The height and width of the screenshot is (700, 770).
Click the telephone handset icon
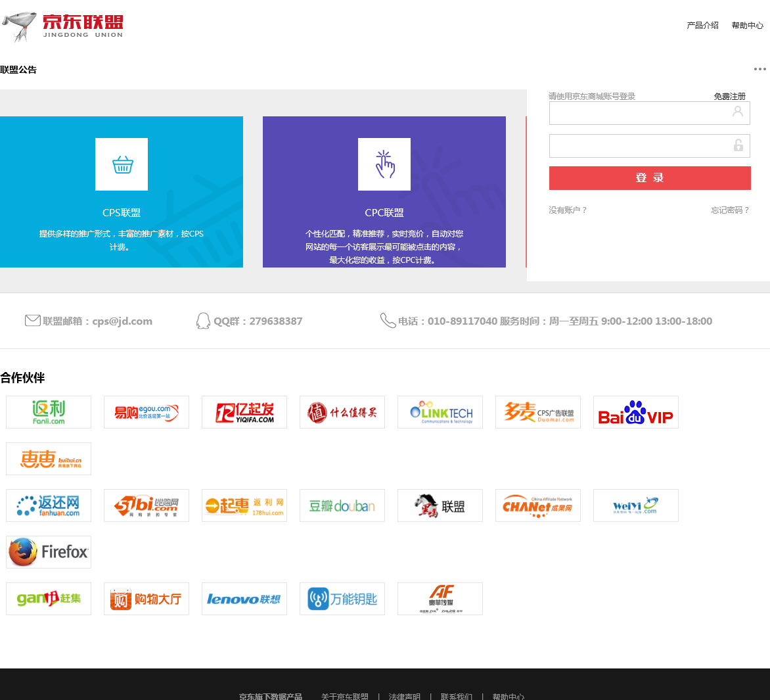[x=388, y=320]
